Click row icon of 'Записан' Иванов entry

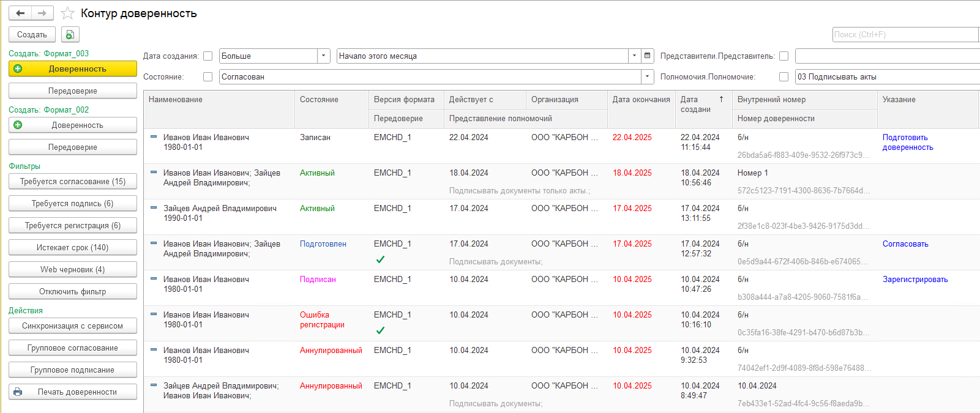[154, 136]
